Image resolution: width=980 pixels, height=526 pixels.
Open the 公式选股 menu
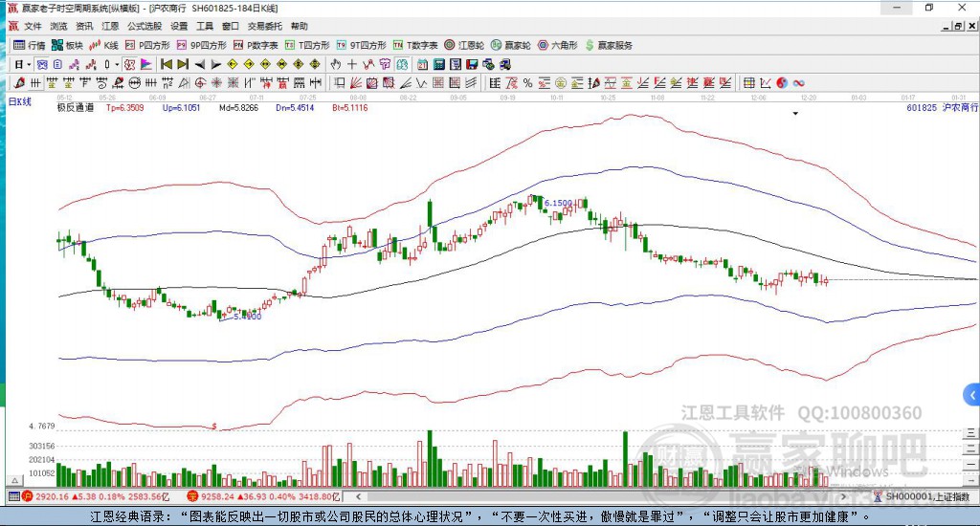click(145, 26)
